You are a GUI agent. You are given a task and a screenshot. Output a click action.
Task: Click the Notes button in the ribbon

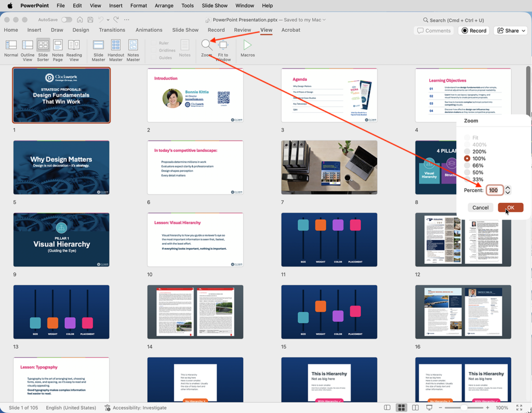[184, 48]
